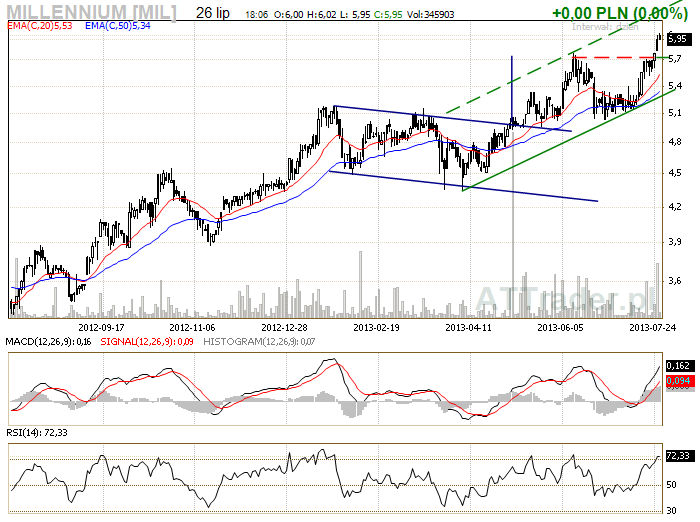This screenshot has width=700, height=522.
Task: Click the 3,6 price axis label
Action: click(675, 281)
